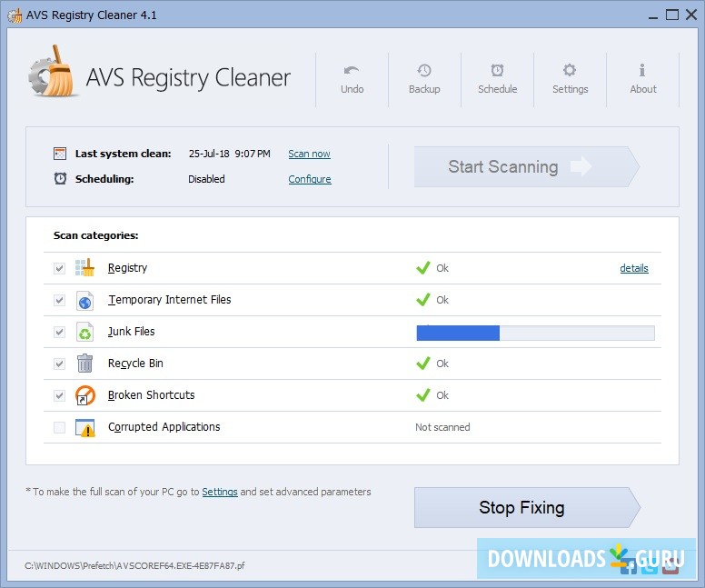The width and height of the screenshot is (705, 588).
Task: Close the AVS Registry Cleaner window
Action: [x=691, y=15]
